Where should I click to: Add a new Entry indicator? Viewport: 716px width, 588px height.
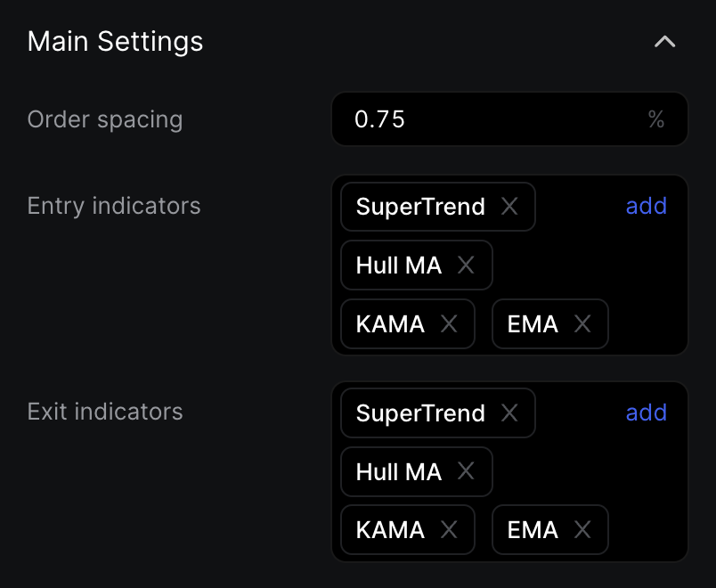pyautogui.click(x=646, y=207)
